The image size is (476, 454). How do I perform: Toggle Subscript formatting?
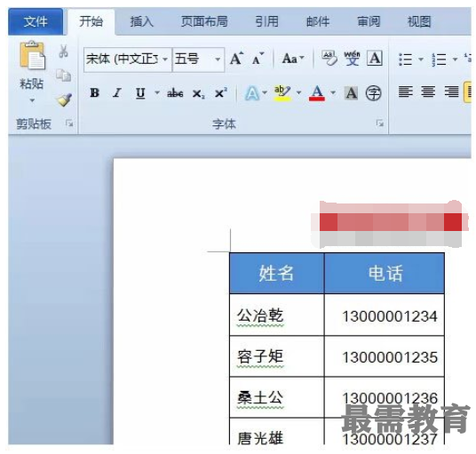click(199, 94)
